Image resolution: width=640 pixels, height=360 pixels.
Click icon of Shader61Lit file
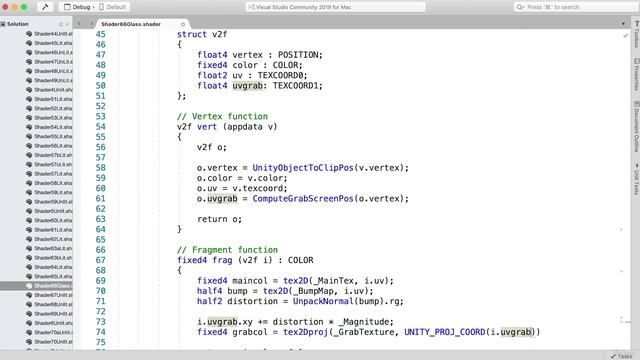[x=29, y=230]
